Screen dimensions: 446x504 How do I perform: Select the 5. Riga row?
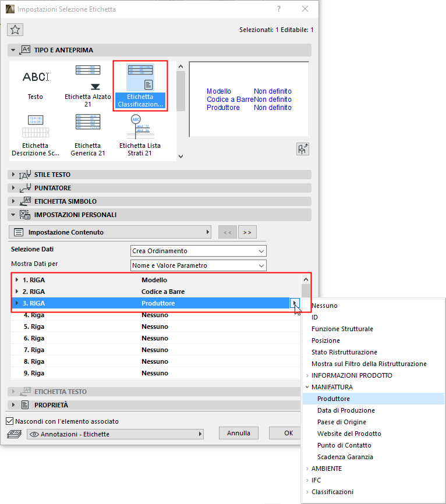point(155,326)
